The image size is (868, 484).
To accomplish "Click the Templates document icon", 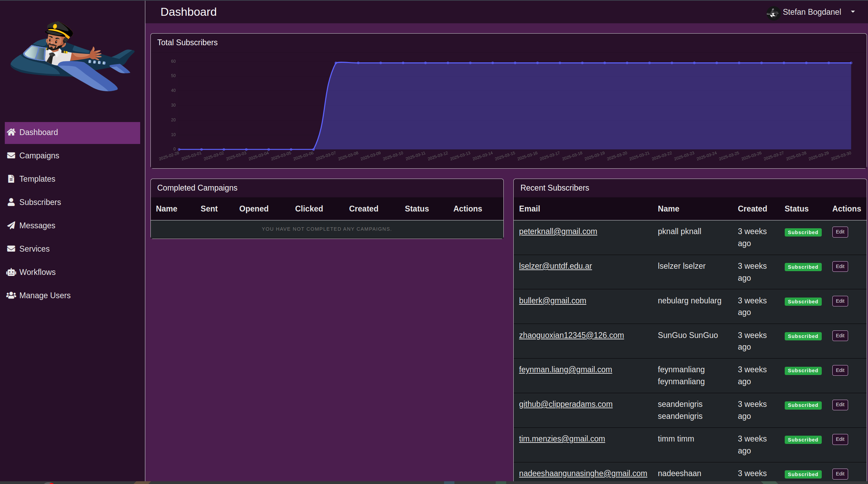I will (11, 179).
